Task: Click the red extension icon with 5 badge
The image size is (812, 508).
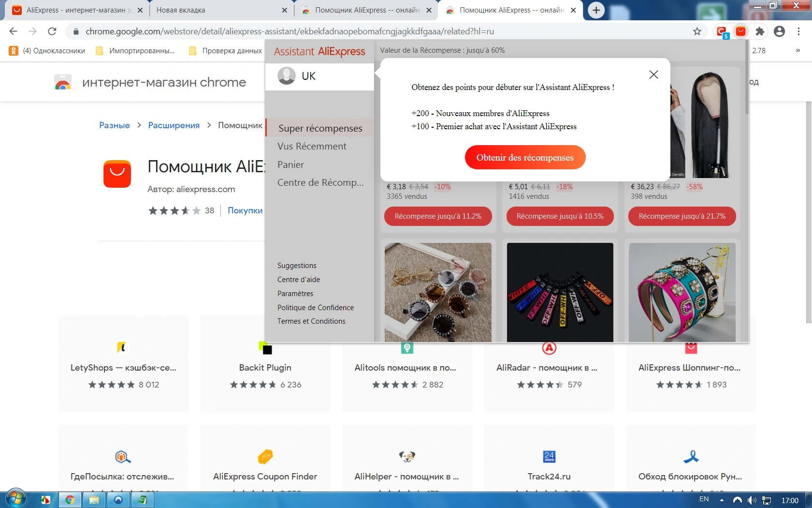Action: click(x=722, y=32)
